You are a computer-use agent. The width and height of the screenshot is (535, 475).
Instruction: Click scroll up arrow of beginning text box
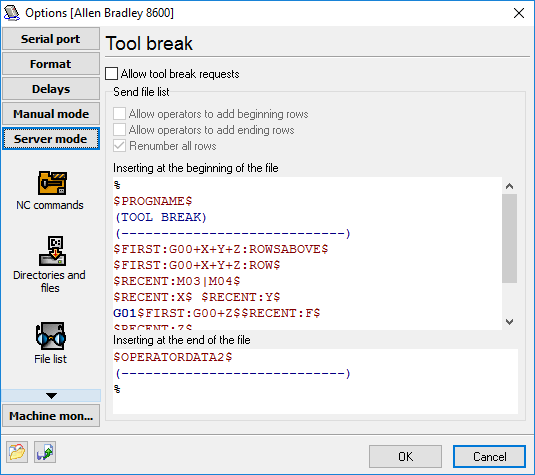point(509,186)
